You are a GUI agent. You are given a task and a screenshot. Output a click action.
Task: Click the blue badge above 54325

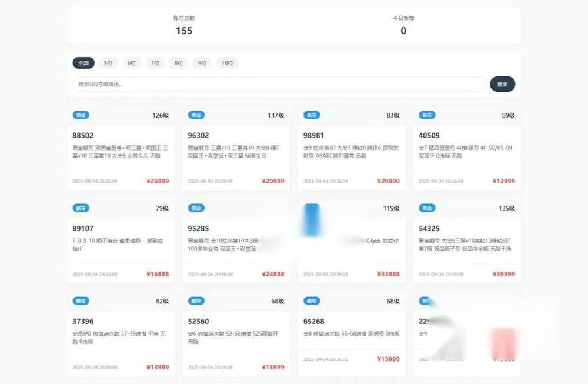point(427,208)
